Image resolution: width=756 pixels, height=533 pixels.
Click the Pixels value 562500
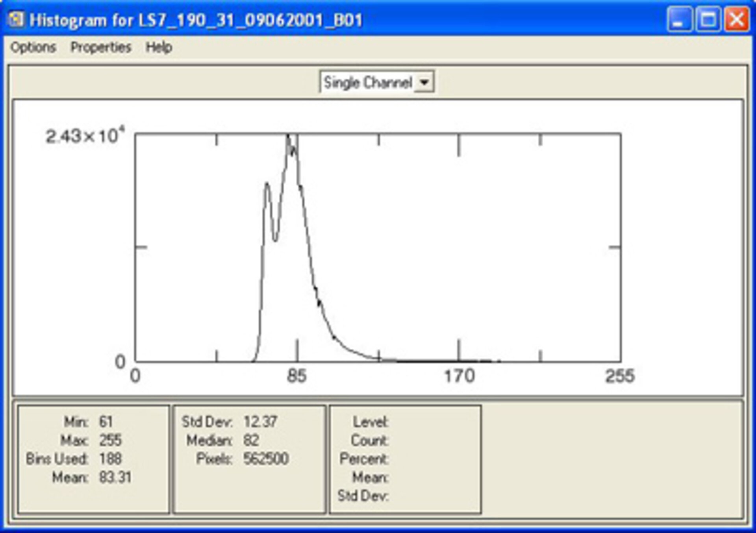[x=266, y=459]
